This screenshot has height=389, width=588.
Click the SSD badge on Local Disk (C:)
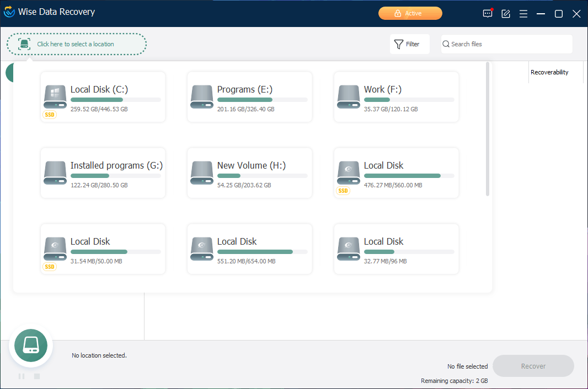[x=50, y=115]
